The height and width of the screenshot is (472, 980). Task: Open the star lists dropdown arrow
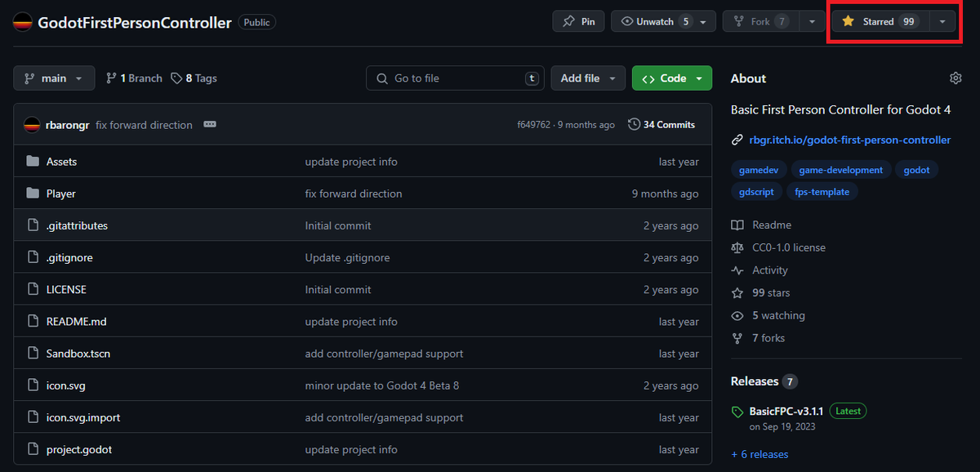tap(942, 22)
